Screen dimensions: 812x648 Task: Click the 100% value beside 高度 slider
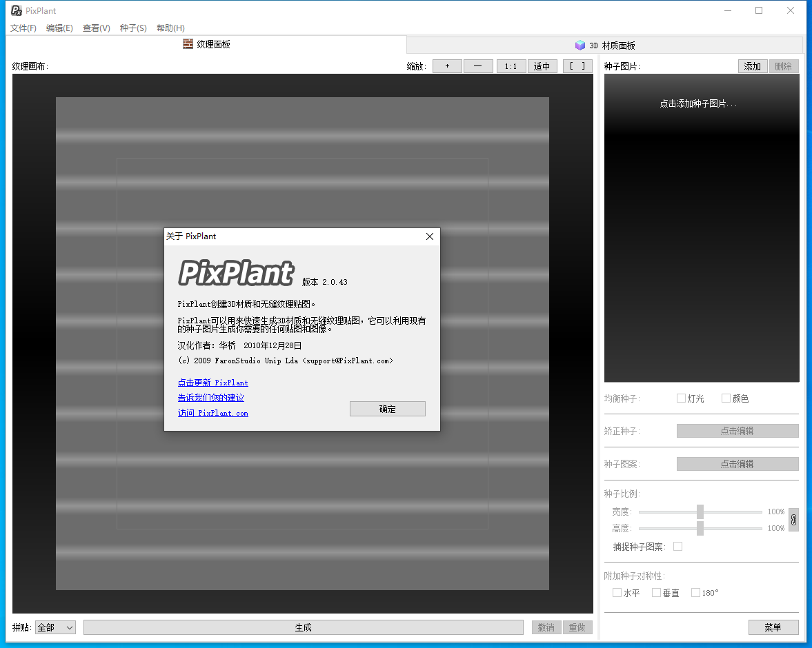(775, 528)
